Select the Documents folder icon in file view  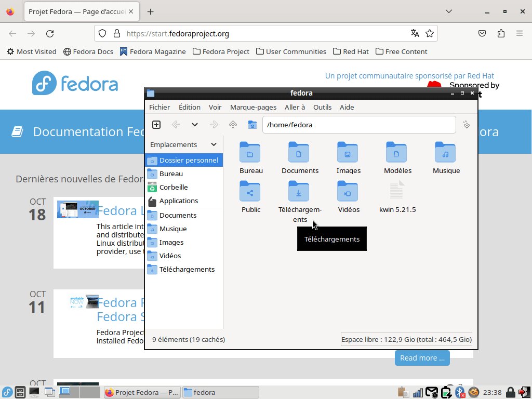pos(299,152)
